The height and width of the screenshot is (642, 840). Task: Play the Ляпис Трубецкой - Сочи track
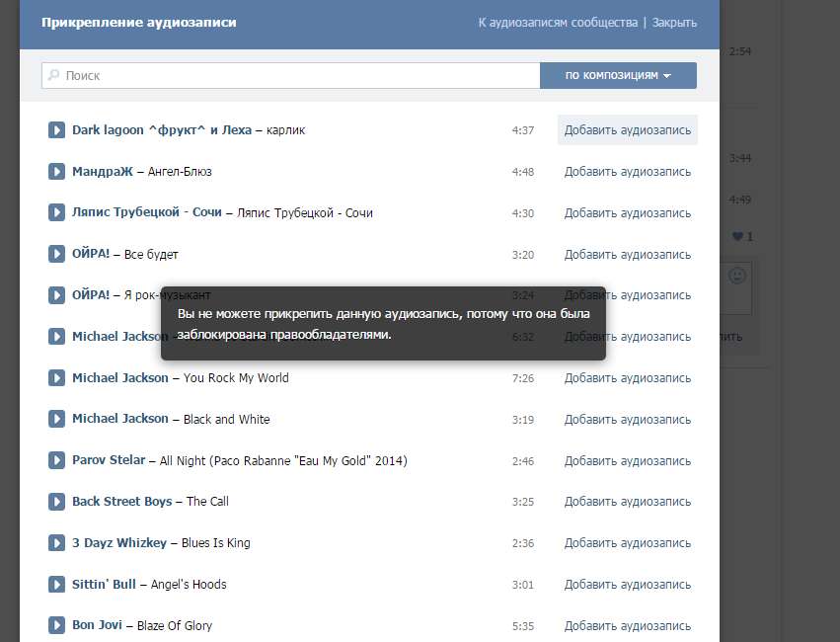57,213
